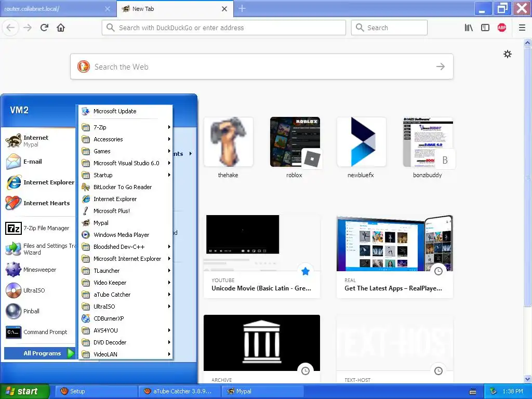
Task: Click the All Programs button
Action: 39,353
